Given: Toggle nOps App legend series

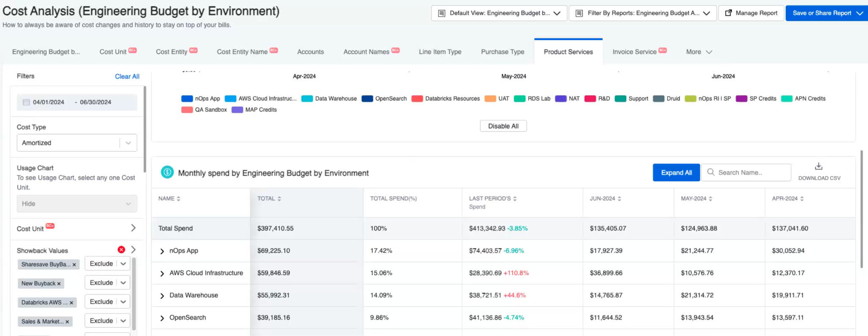Looking at the screenshot, I should (x=200, y=99).
